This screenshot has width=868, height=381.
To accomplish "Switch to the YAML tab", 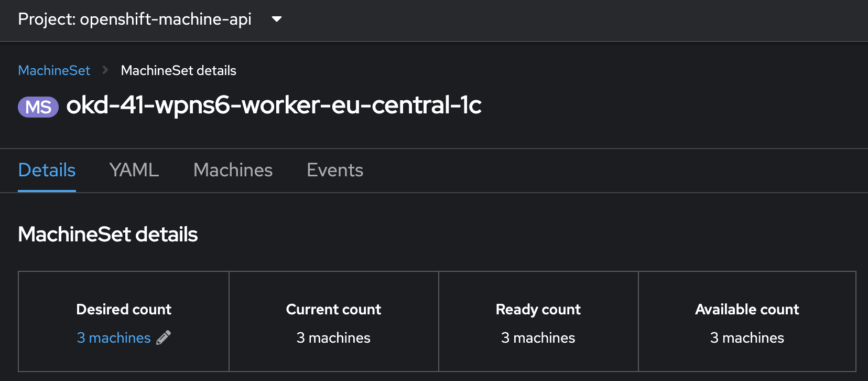I will click(134, 170).
